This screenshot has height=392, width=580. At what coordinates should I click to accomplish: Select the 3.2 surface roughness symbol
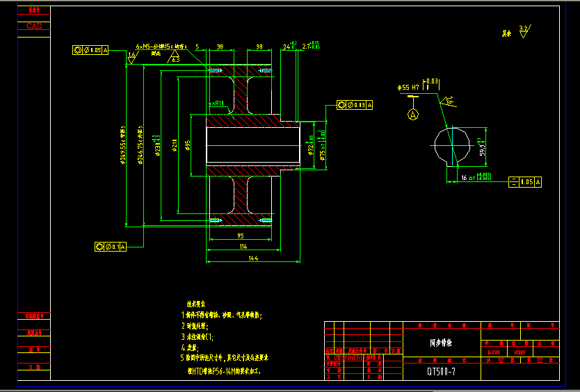coord(524,29)
